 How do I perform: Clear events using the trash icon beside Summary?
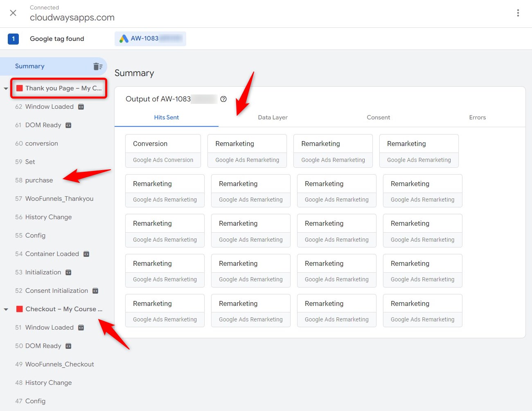tap(98, 66)
